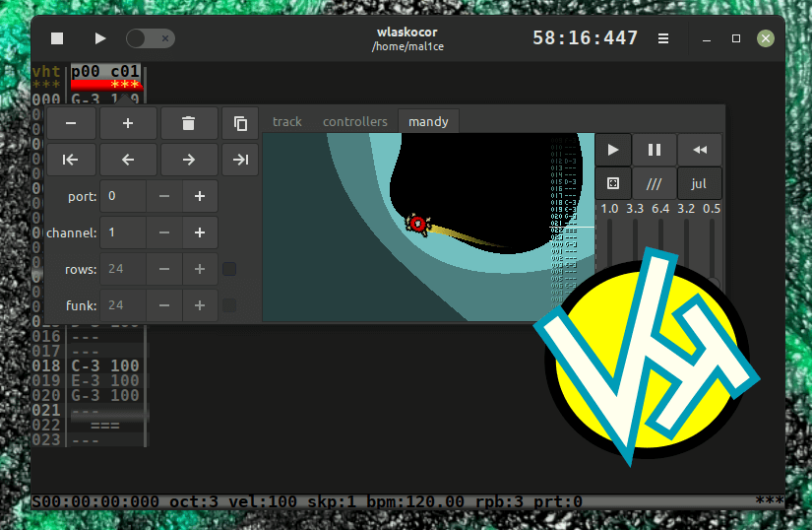This screenshot has height=530, width=812.
Task: Toggle the switch beside the header play button
Action: [151, 38]
